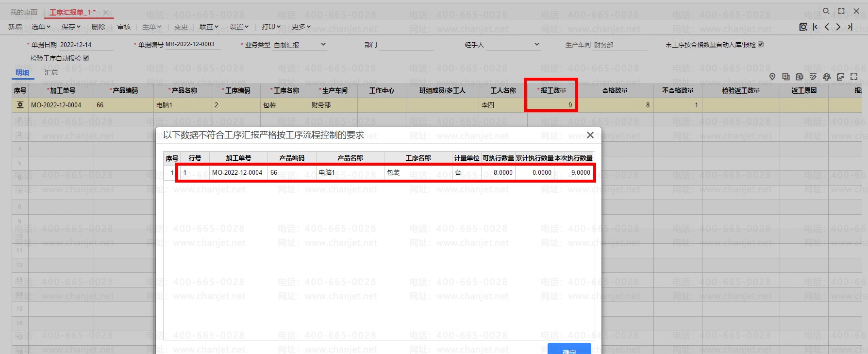Jump to the last document record
868x354 pixels.
tap(850, 27)
